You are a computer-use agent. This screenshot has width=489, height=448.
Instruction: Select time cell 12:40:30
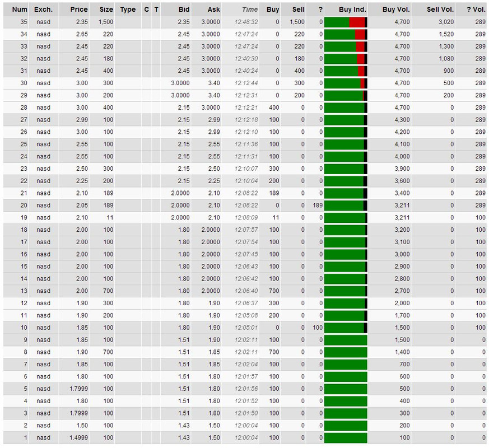point(246,59)
